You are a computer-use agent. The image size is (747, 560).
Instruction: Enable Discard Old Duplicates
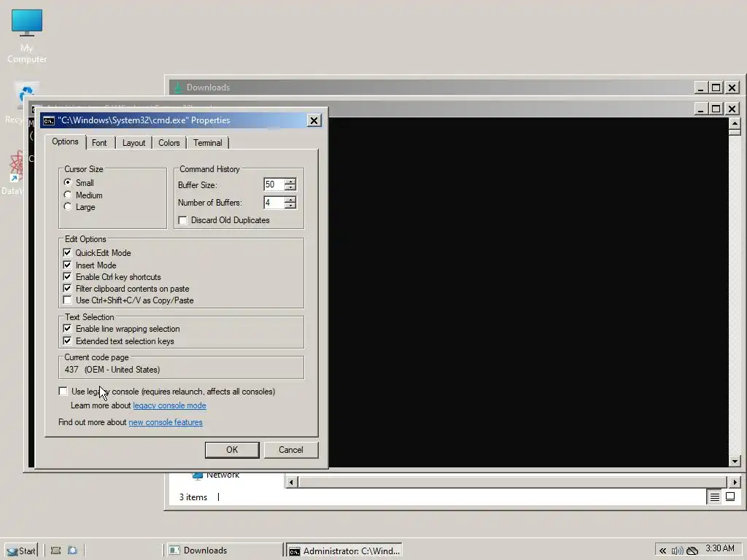click(182, 220)
